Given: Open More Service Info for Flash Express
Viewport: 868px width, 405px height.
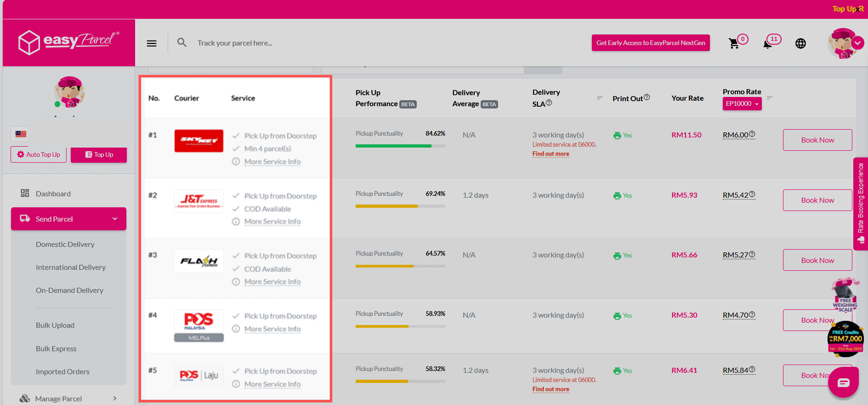Looking at the screenshot, I should coord(272,282).
